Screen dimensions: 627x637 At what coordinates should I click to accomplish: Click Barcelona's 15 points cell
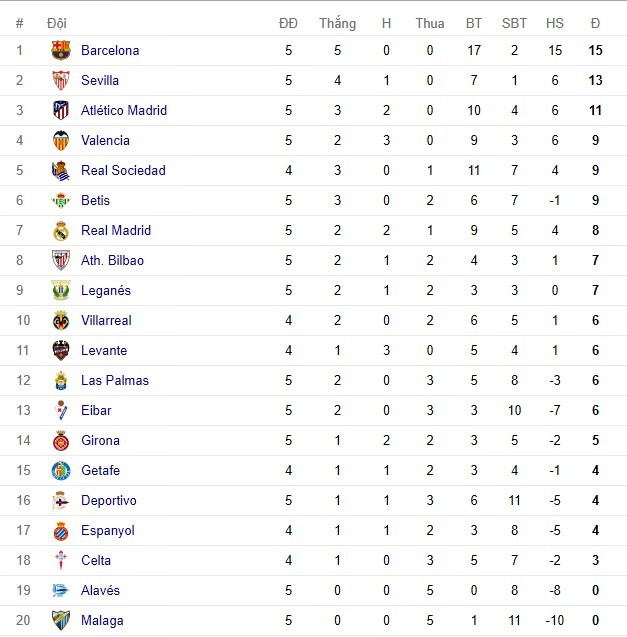click(595, 51)
